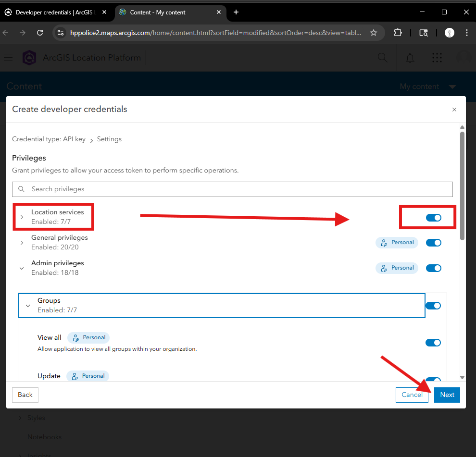
Task: Select Notebooks filter in background page
Action: point(44,437)
